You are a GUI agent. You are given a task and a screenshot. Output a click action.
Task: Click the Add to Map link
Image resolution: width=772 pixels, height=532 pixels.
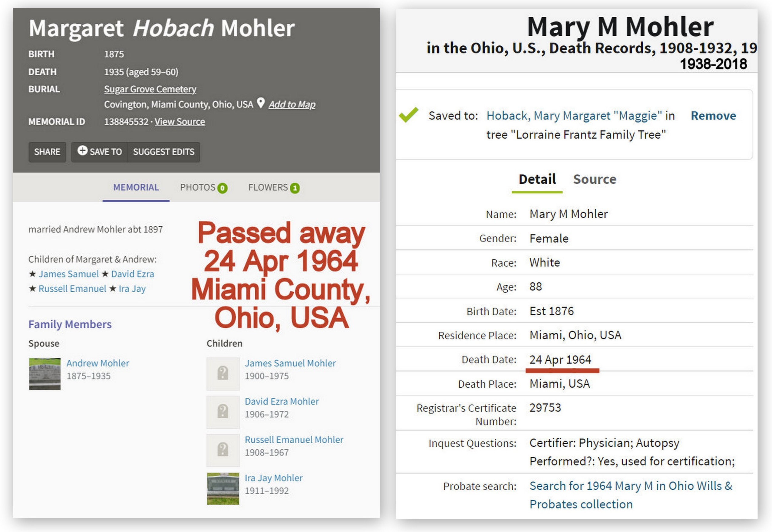coord(292,105)
